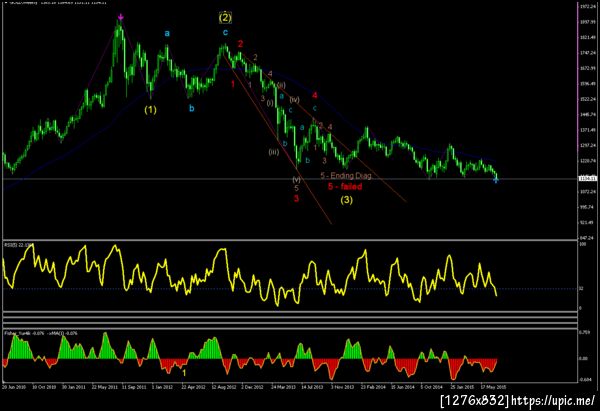The height and width of the screenshot is (411, 600).
Task: Click the 1072.24 price level on the axis
Action: pyautogui.click(x=587, y=192)
